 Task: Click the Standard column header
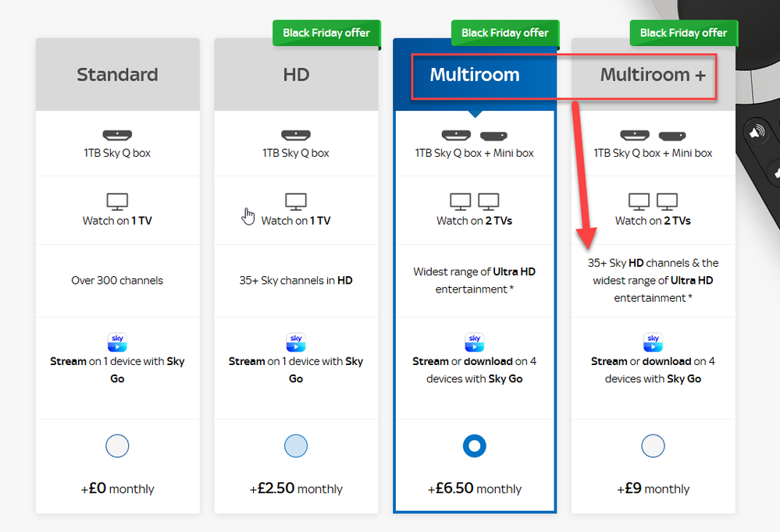[x=117, y=74]
